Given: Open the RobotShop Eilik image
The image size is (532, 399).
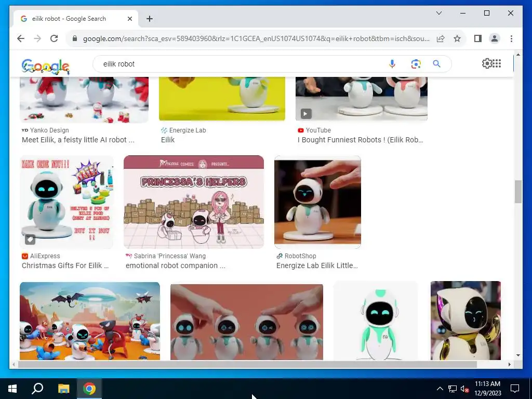Looking at the screenshot, I should [x=317, y=202].
